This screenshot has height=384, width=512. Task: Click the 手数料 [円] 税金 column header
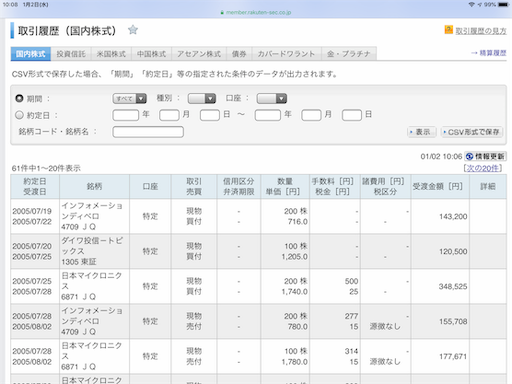pyautogui.click(x=335, y=186)
